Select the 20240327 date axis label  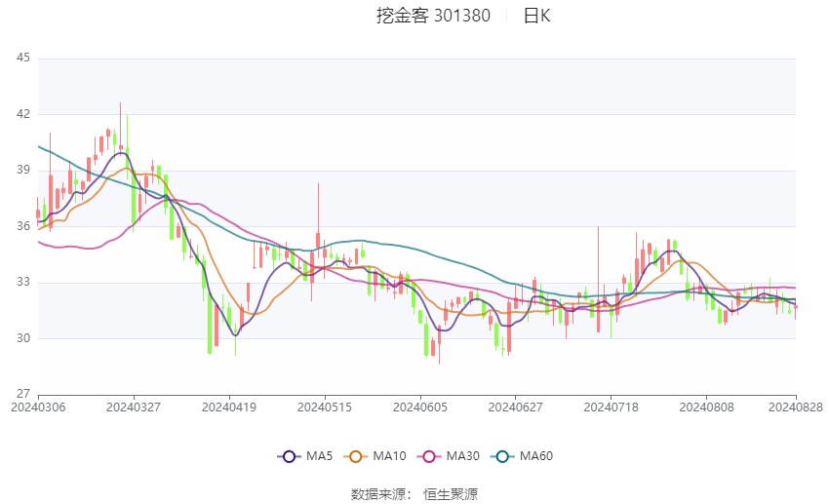click(x=134, y=407)
